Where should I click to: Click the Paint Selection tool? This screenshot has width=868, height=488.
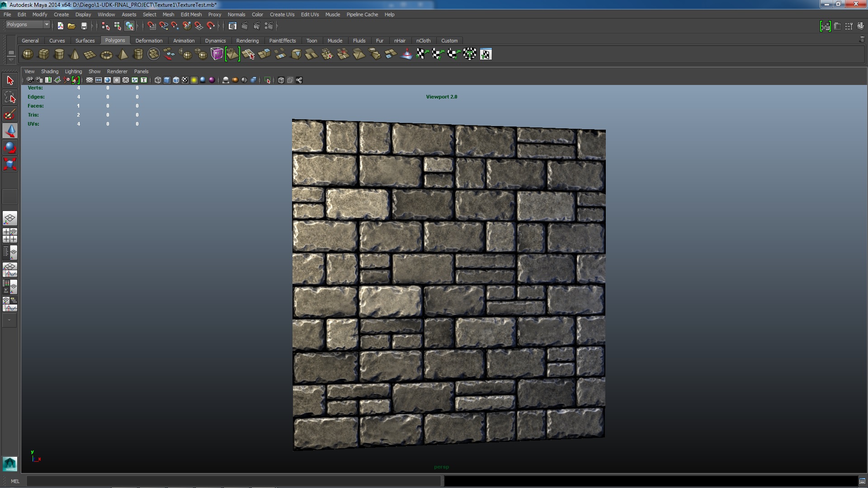(10, 114)
